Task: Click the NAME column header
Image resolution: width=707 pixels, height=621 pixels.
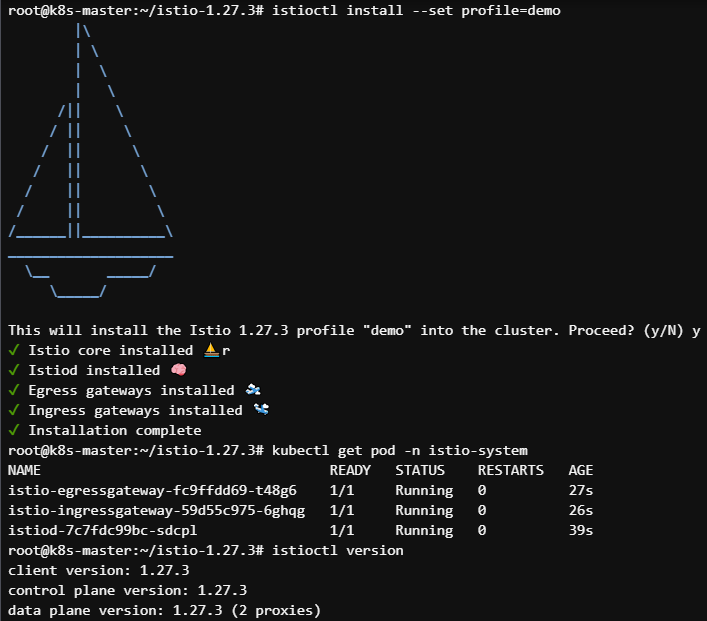Action: pyautogui.click(x=24, y=470)
